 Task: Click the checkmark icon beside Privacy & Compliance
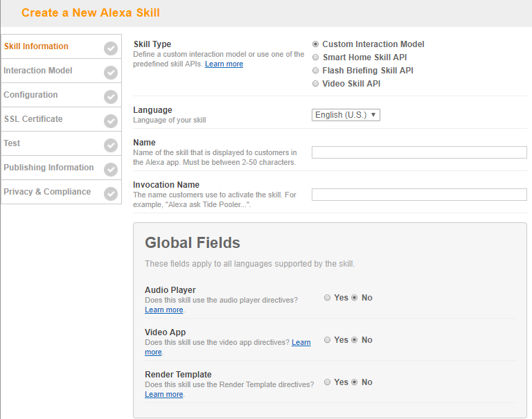(x=111, y=193)
